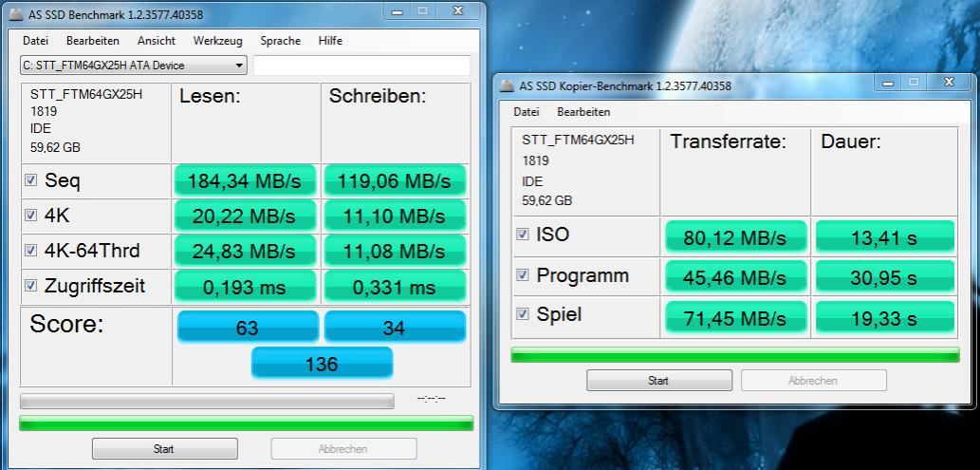
Task: Click 59,62 GB text in AS SSD Benchmark
Action: [55, 148]
